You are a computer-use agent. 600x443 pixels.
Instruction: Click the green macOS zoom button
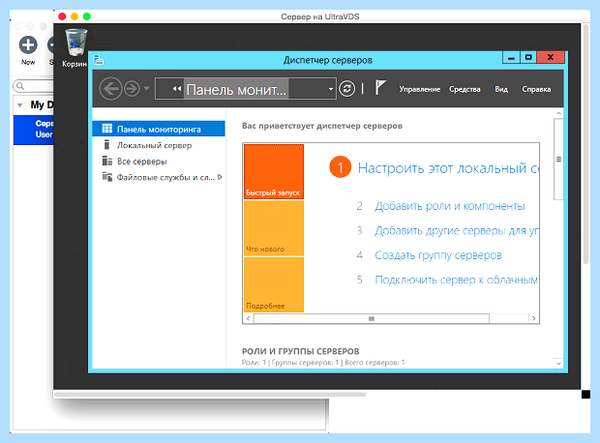(87, 16)
